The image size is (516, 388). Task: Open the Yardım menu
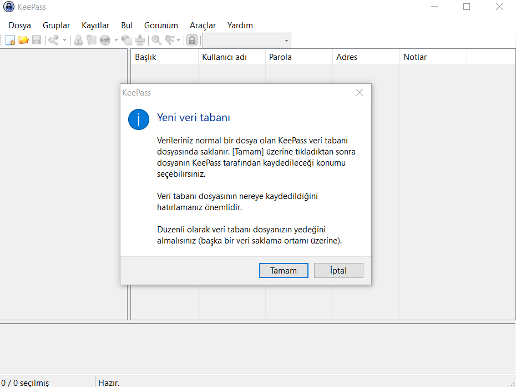[x=240, y=25]
